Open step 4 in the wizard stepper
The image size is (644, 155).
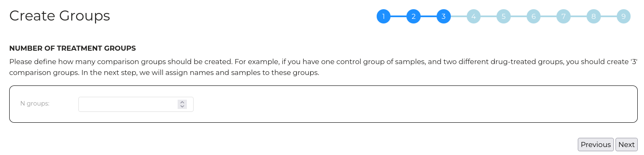point(473,16)
